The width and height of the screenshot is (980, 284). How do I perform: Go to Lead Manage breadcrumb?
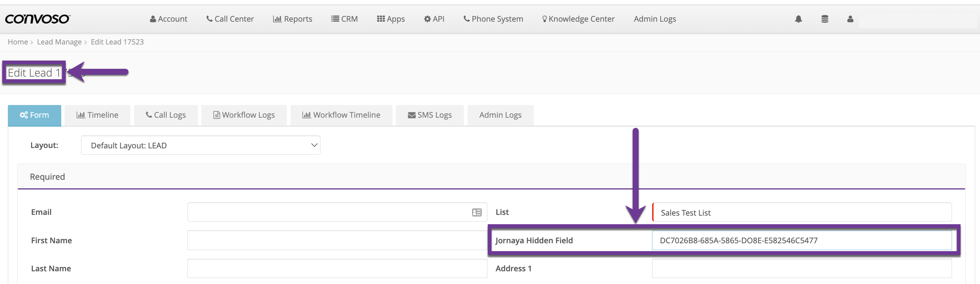(59, 42)
